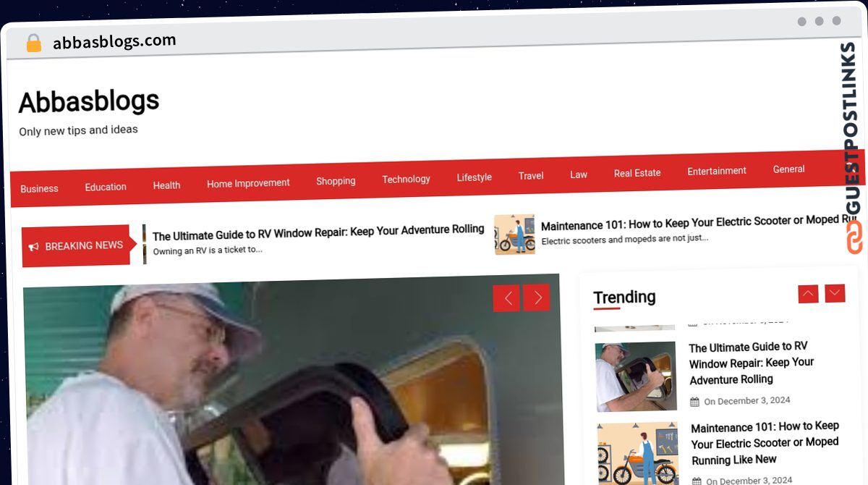Click the Abbasblogs site title
Viewport: 868px width, 485px height.
point(89,101)
